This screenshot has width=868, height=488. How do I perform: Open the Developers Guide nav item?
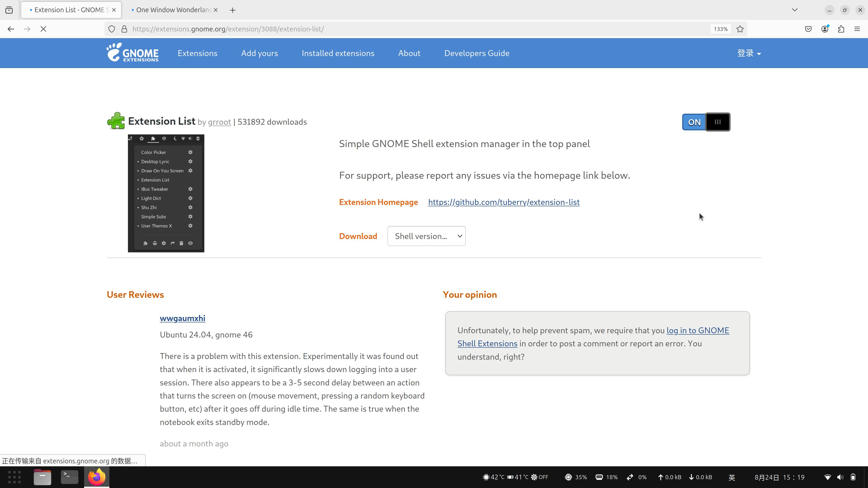[477, 53]
